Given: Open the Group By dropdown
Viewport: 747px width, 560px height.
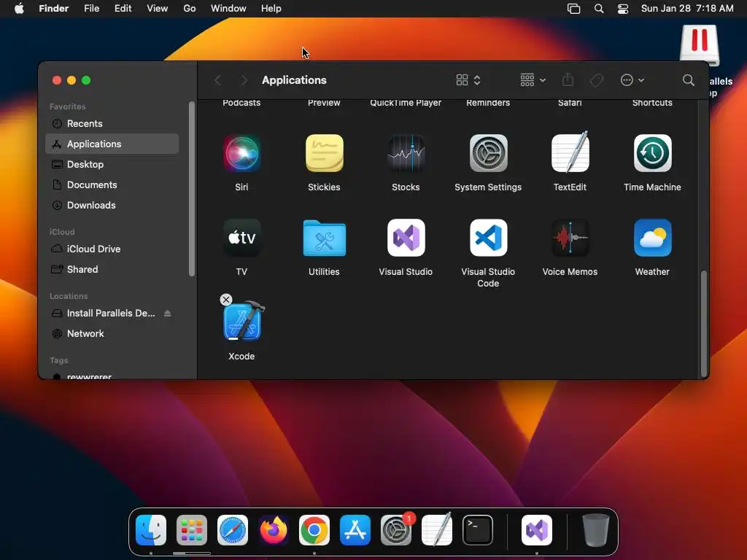Looking at the screenshot, I should [x=533, y=80].
